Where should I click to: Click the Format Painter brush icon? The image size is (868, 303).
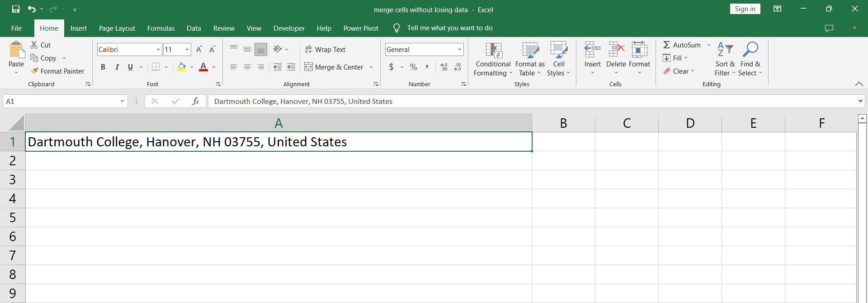coord(34,71)
